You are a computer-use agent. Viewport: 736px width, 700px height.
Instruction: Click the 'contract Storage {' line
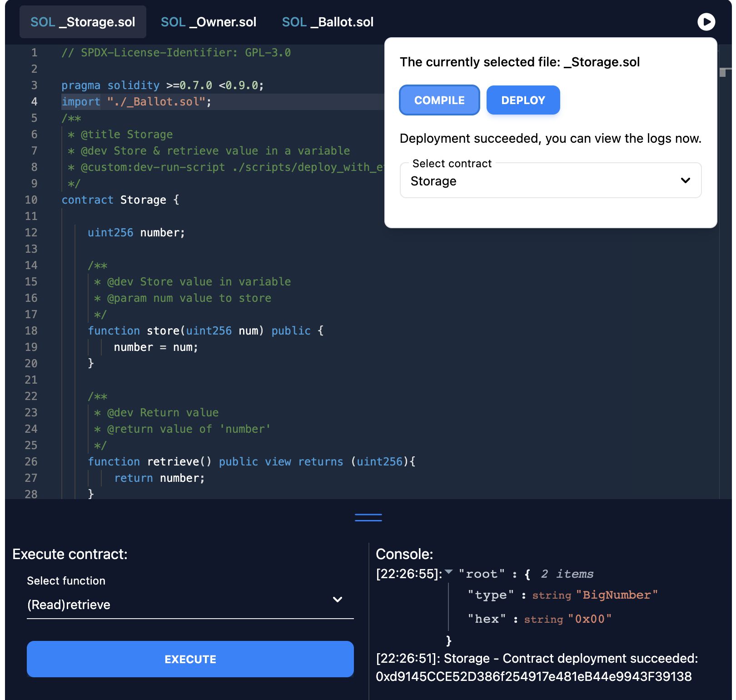click(120, 200)
